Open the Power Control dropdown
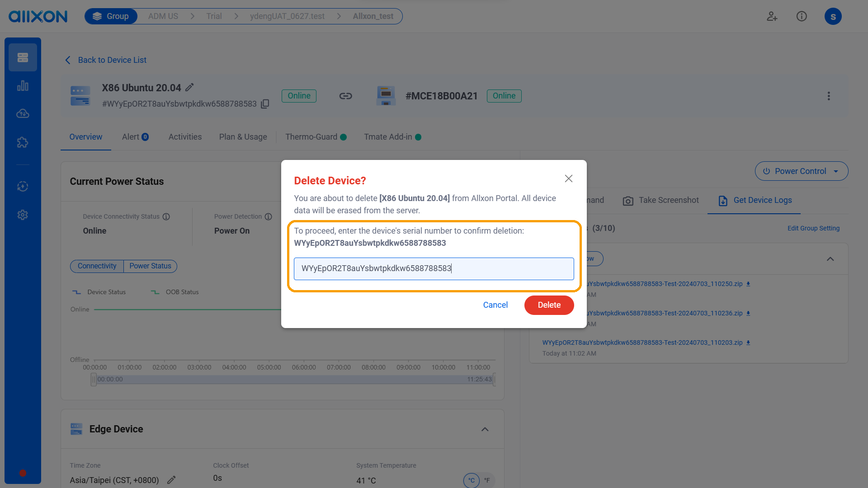This screenshot has width=868, height=488. click(x=801, y=171)
